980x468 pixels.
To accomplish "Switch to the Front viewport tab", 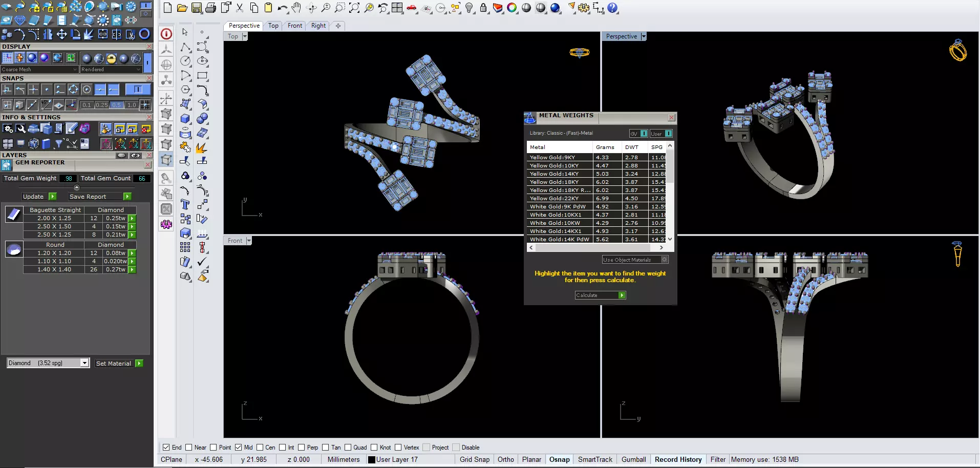I will [295, 26].
